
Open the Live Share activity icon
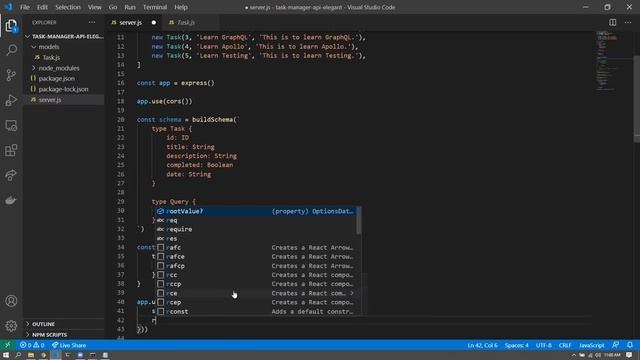(11, 175)
